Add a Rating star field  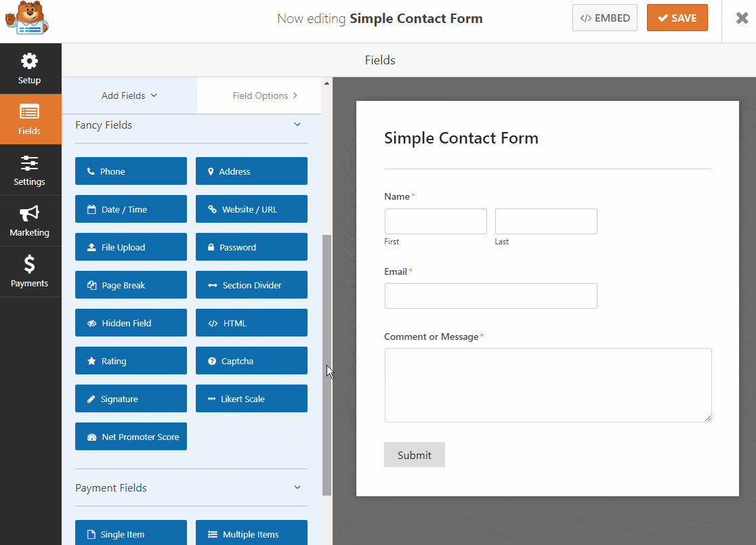coord(131,360)
